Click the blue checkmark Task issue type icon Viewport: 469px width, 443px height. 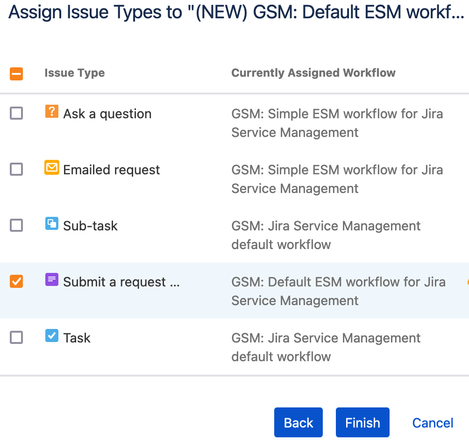[x=52, y=336]
